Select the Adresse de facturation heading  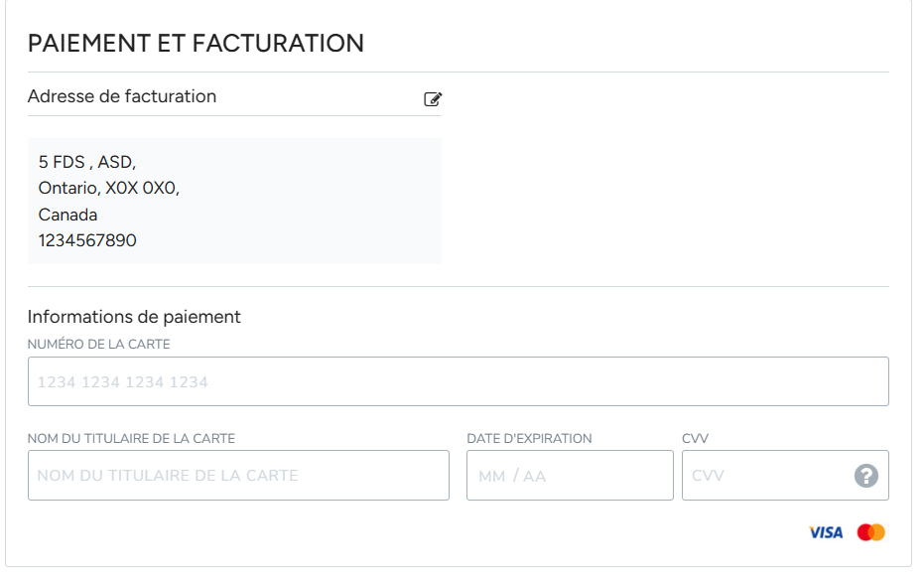(122, 96)
